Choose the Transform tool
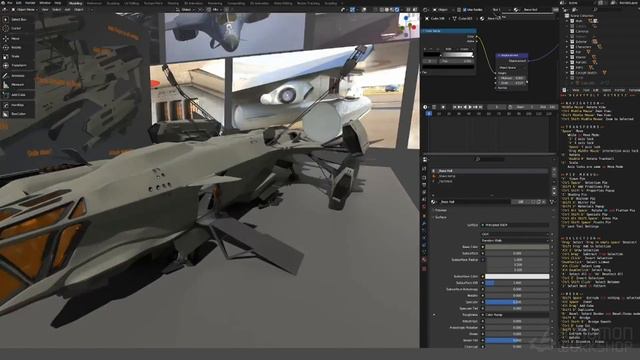The image size is (640, 360). tap(15, 65)
